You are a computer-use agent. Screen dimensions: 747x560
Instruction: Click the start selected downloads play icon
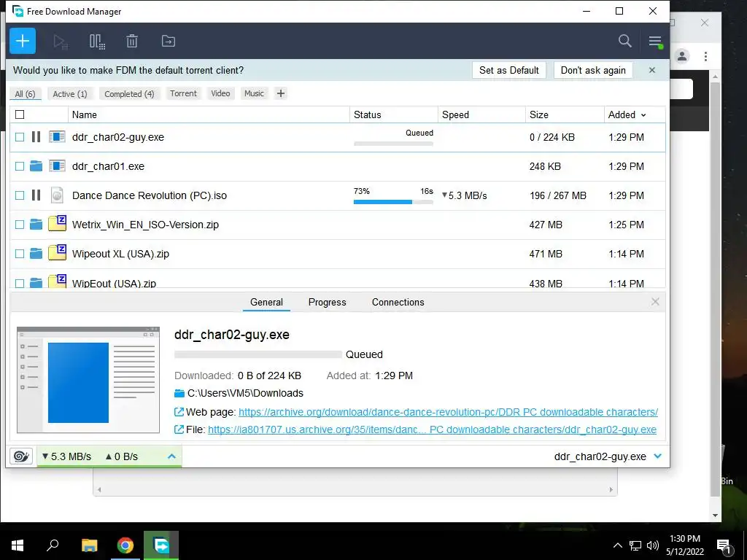click(61, 42)
